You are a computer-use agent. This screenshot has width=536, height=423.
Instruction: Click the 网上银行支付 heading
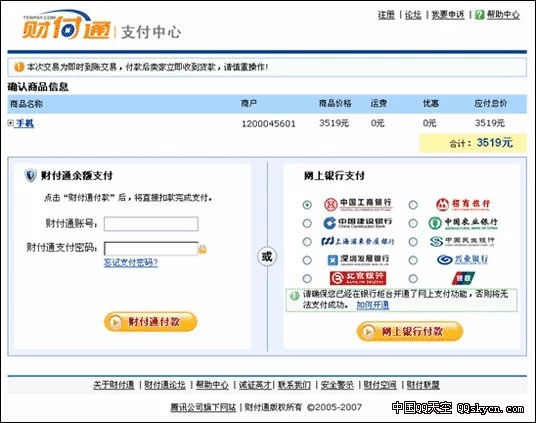click(334, 176)
